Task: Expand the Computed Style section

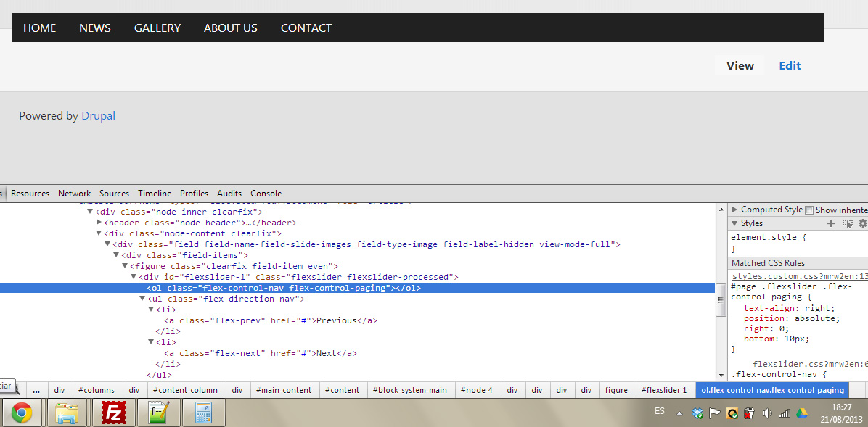Action: click(734, 210)
